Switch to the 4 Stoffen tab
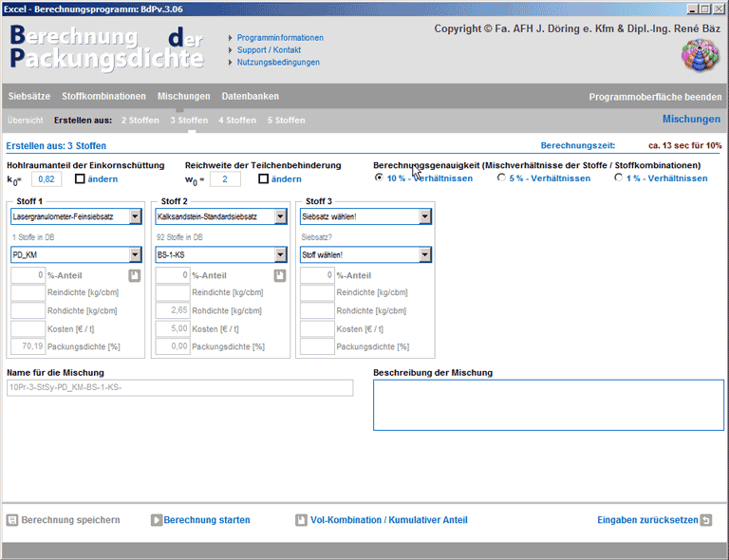The width and height of the screenshot is (729, 560). click(236, 121)
